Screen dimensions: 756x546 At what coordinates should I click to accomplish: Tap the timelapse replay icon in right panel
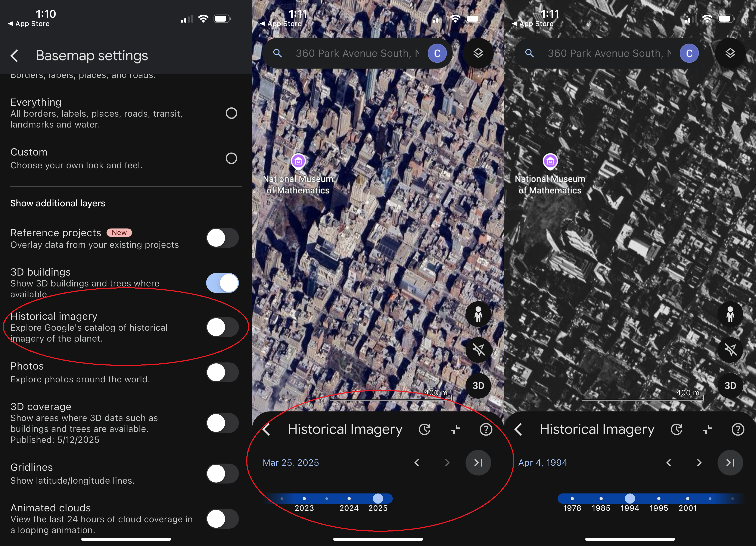point(677,429)
